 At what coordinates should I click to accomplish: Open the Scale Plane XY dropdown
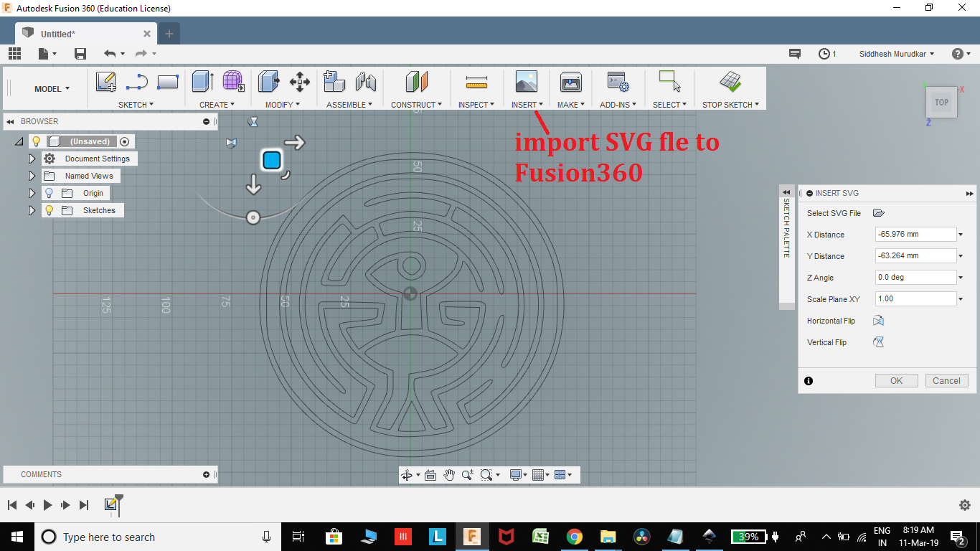coord(959,298)
